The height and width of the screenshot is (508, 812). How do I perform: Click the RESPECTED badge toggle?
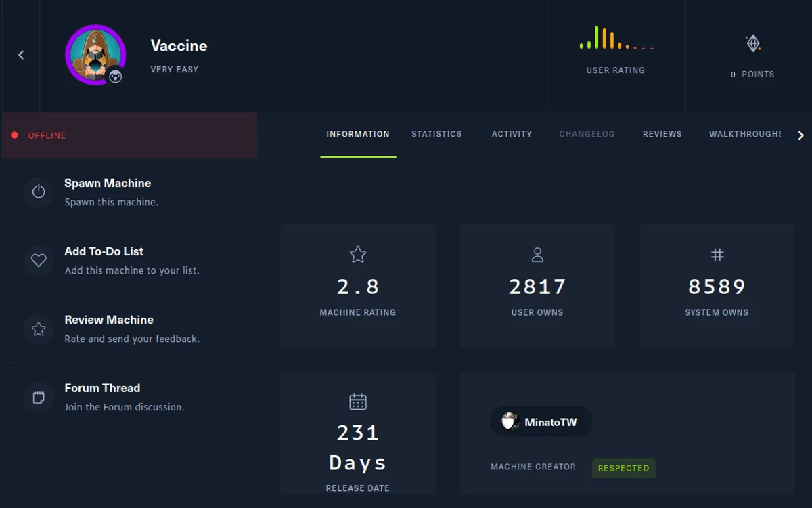pos(623,468)
